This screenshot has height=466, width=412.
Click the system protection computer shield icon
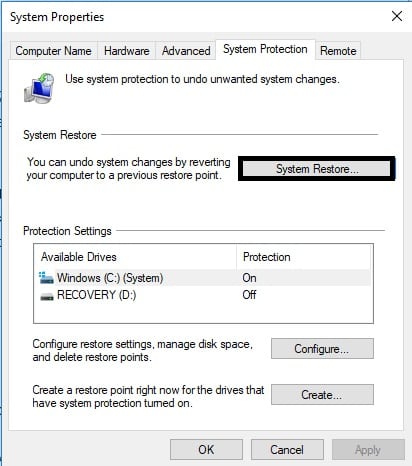pyautogui.click(x=39, y=88)
